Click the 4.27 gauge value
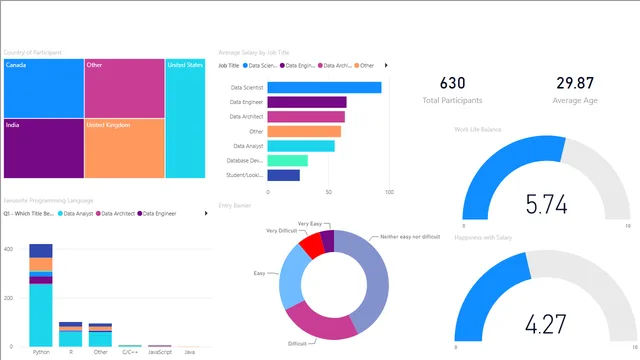Viewport: 640px width, 360px height. point(546,324)
